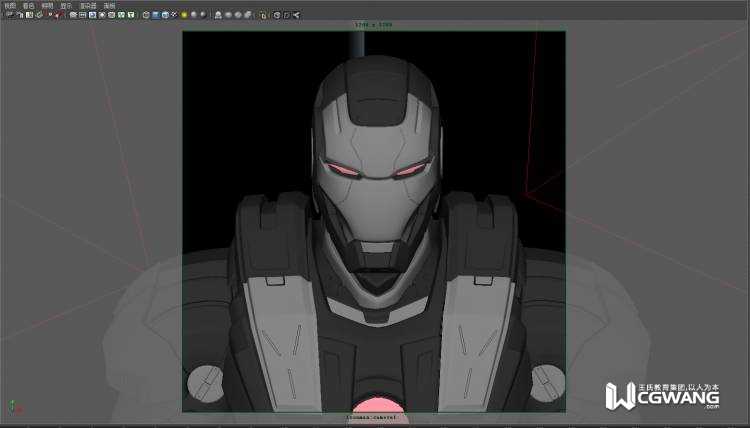Image resolution: width=750 pixels, height=428 pixels.
Task: Toggle the Film Gate display
Action: [83, 15]
